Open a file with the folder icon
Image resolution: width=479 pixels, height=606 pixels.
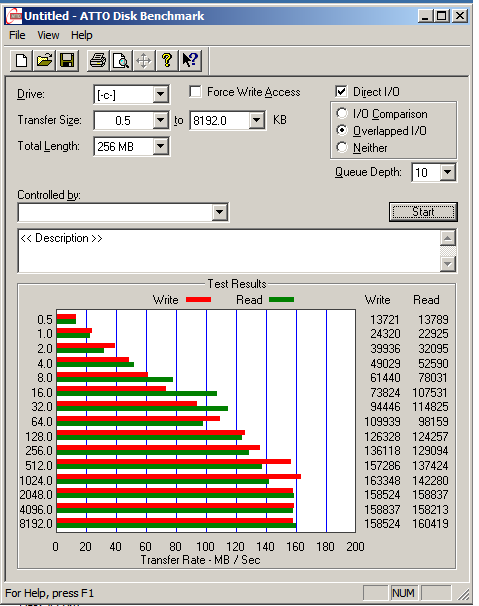[44, 60]
